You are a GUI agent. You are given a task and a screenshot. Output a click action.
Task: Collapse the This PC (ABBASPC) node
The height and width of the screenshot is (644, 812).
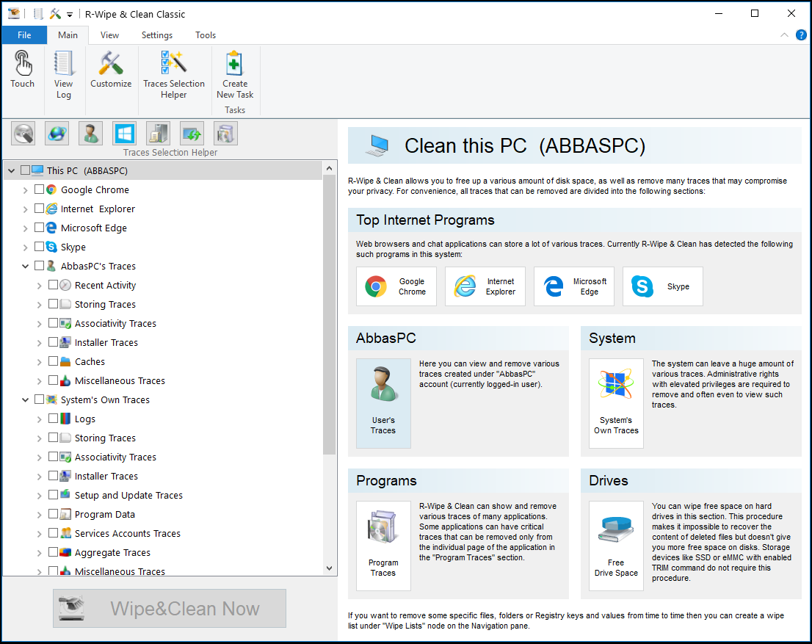pyautogui.click(x=12, y=171)
